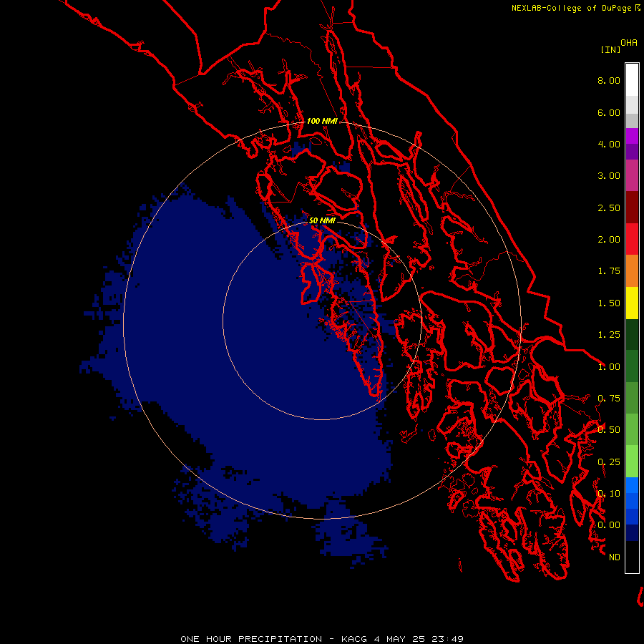Click the 50 NMI range ring label
The width and height of the screenshot is (644, 644).
[x=322, y=221]
